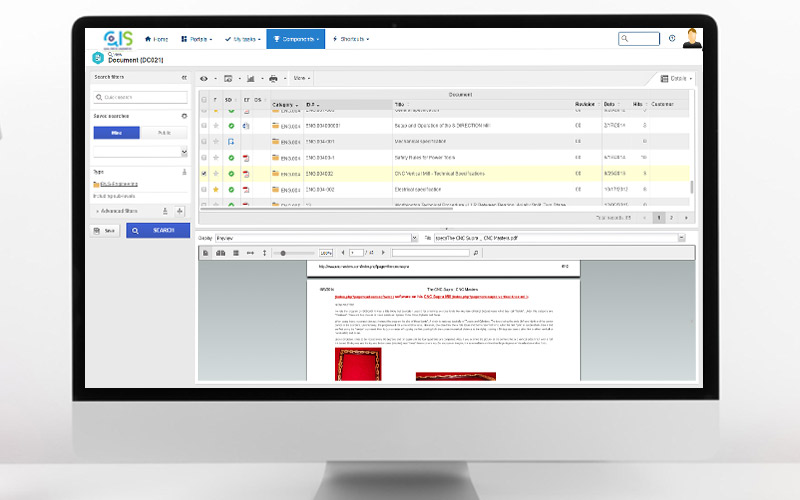
Task: Open the Components menu
Action: pyautogui.click(x=295, y=39)
